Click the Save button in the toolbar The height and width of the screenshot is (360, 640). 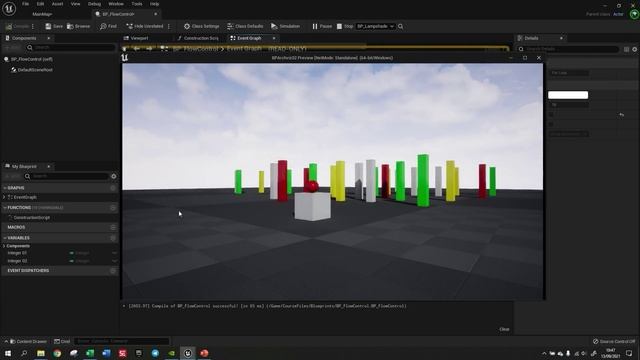(54, 26)
